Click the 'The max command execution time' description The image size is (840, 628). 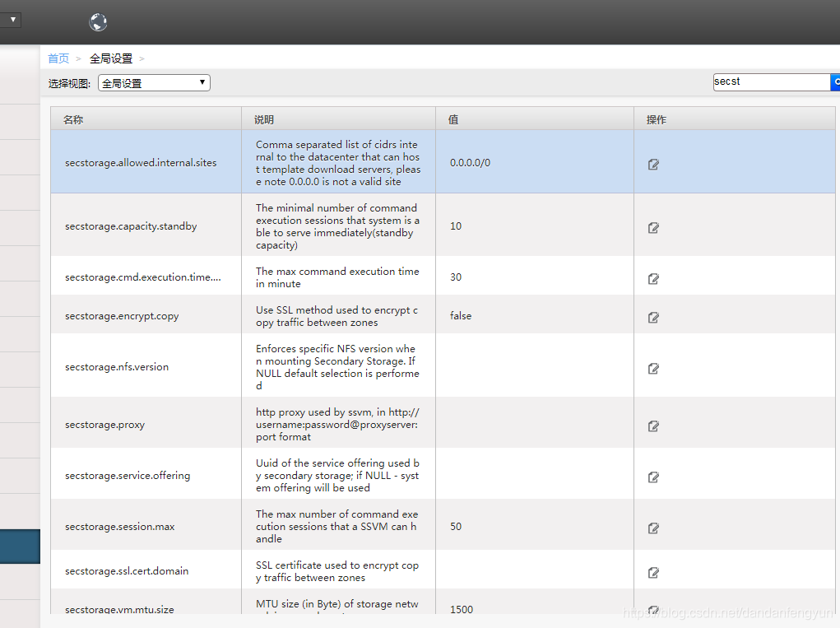(337, 277)
